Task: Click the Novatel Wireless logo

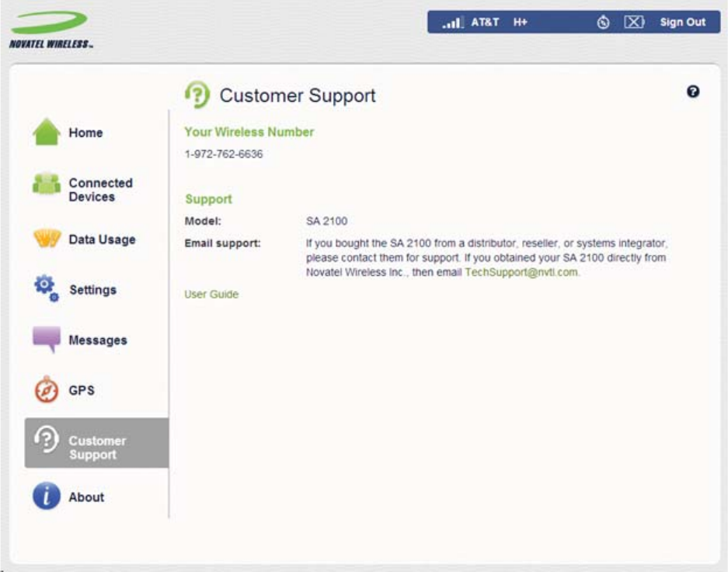Action: 51,30
